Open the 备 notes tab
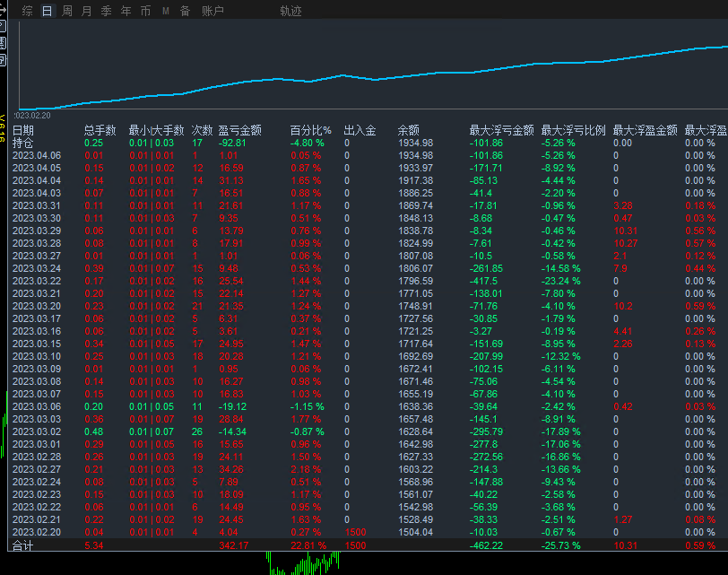The height and width of the screenshot is (575, 728). tap(186, 11)
